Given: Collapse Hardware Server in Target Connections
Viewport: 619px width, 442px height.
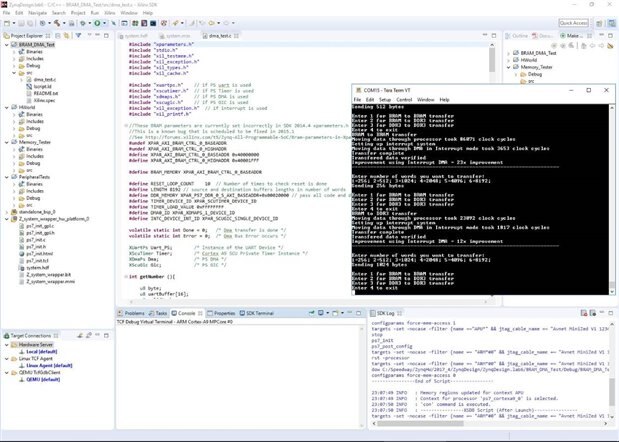Looking at the screenshot, I should 7,345.
